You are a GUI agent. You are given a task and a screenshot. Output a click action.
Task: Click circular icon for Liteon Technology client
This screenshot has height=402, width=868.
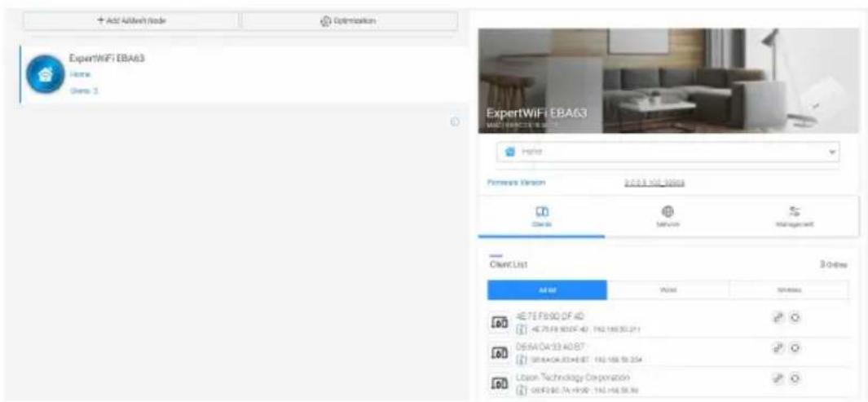[x=795, y=378]
